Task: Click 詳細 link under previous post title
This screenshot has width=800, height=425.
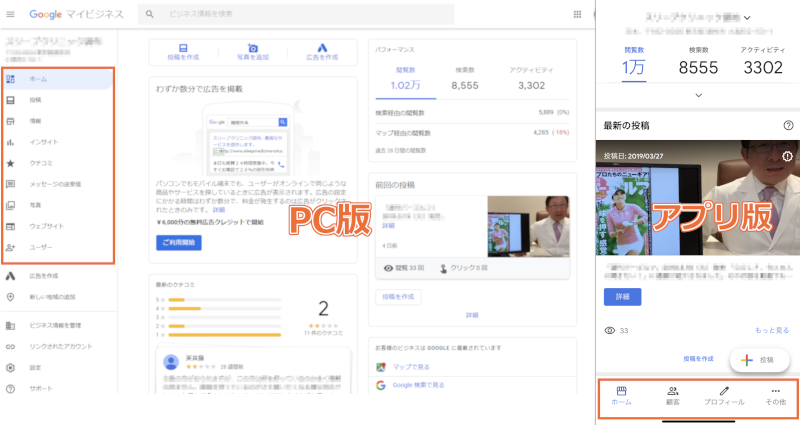Action: (388, 226)
